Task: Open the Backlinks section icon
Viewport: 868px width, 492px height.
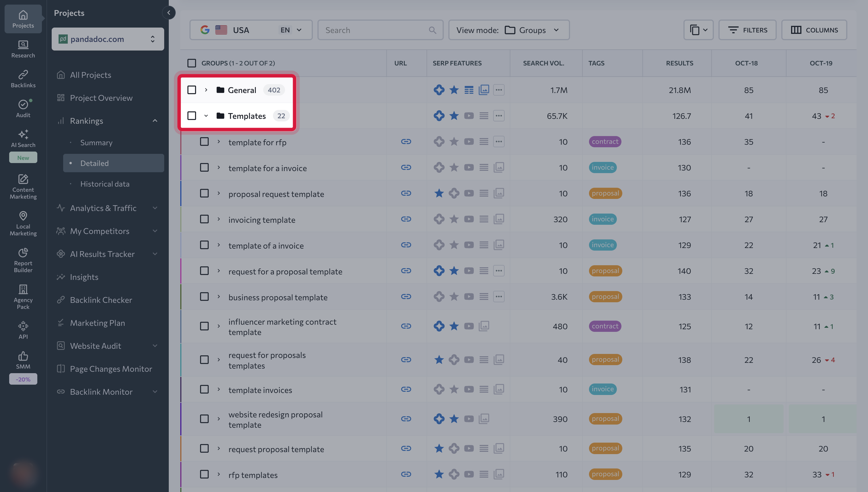Action: coord(23,74)
